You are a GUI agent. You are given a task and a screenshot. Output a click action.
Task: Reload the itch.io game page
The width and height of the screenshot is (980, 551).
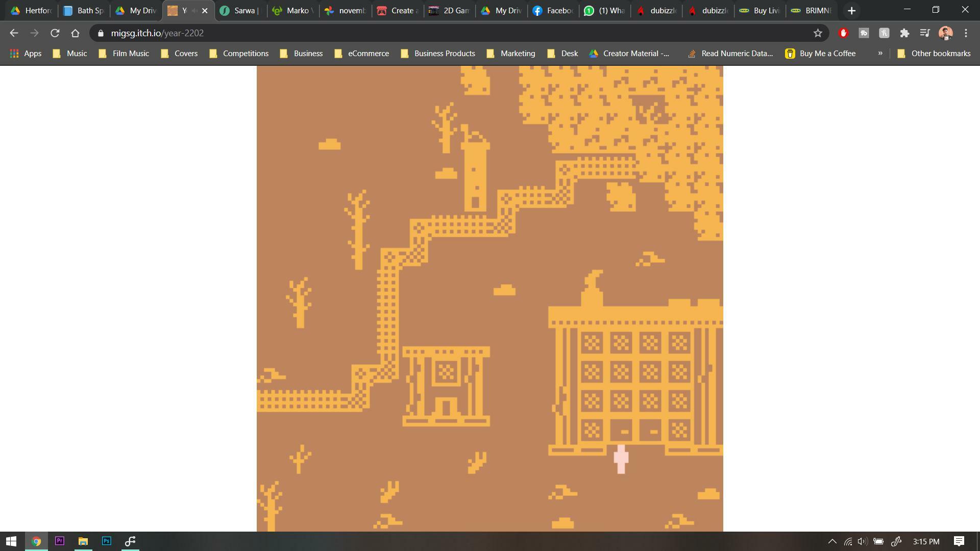55,33
